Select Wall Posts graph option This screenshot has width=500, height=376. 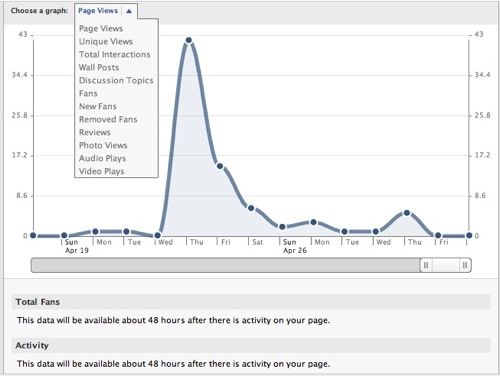[99, 67]
